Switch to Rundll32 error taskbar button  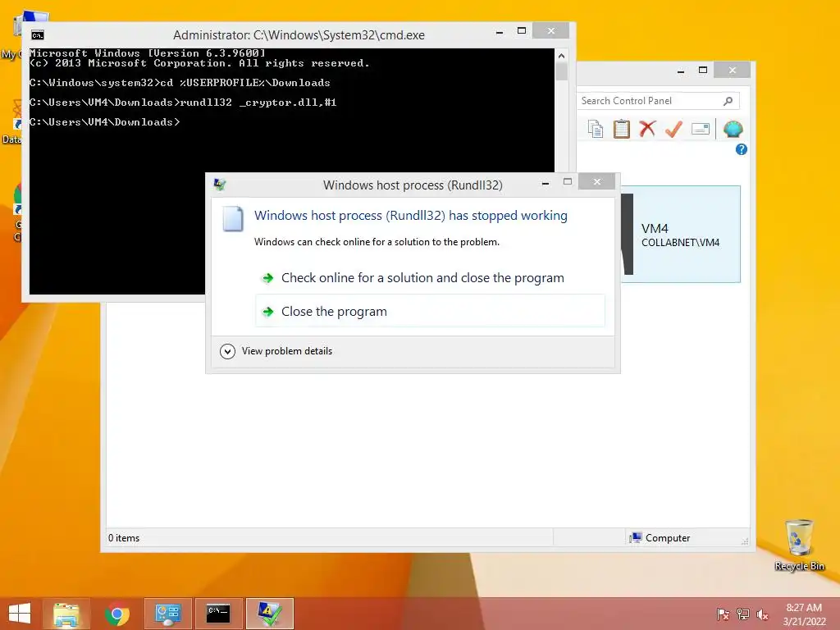269,614
